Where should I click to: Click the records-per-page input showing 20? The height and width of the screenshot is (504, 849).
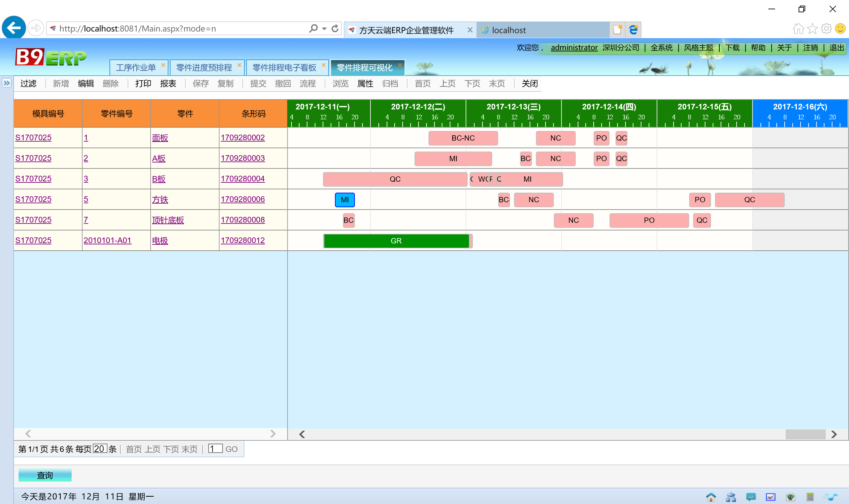(100, 449)
